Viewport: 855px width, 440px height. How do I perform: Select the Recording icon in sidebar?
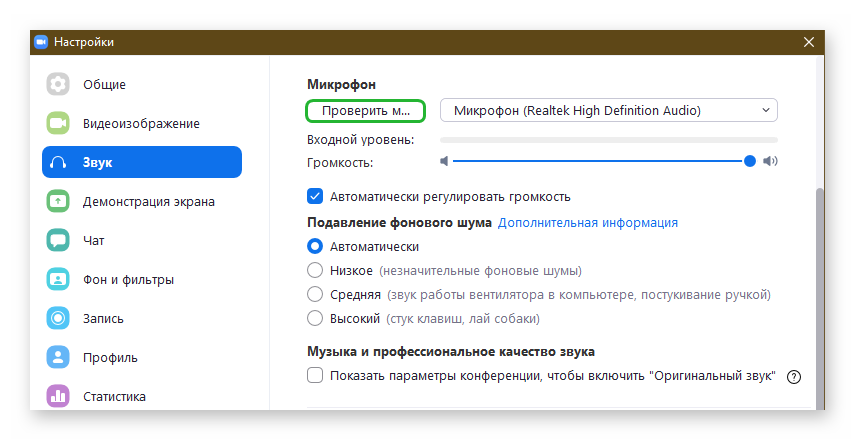58,318
